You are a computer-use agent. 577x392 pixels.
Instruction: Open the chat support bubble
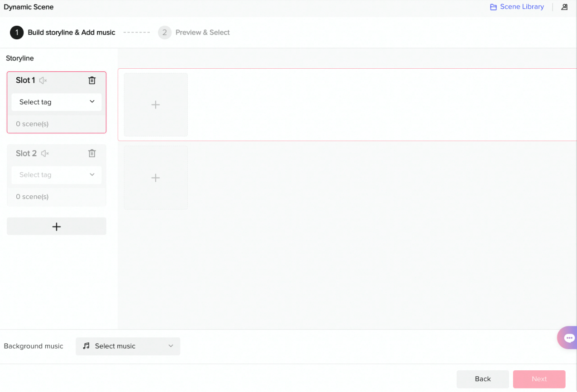[568, 338]
